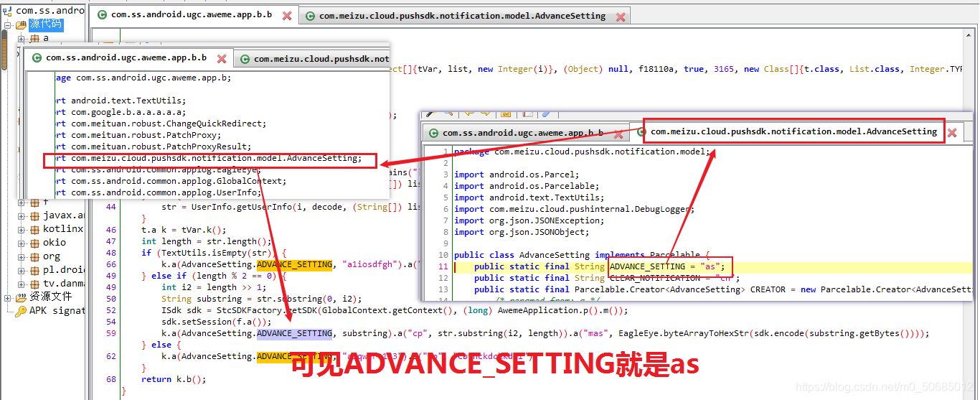Select the 源代码 tree label
The image size is (980, 400).
(x=45, y=24)
